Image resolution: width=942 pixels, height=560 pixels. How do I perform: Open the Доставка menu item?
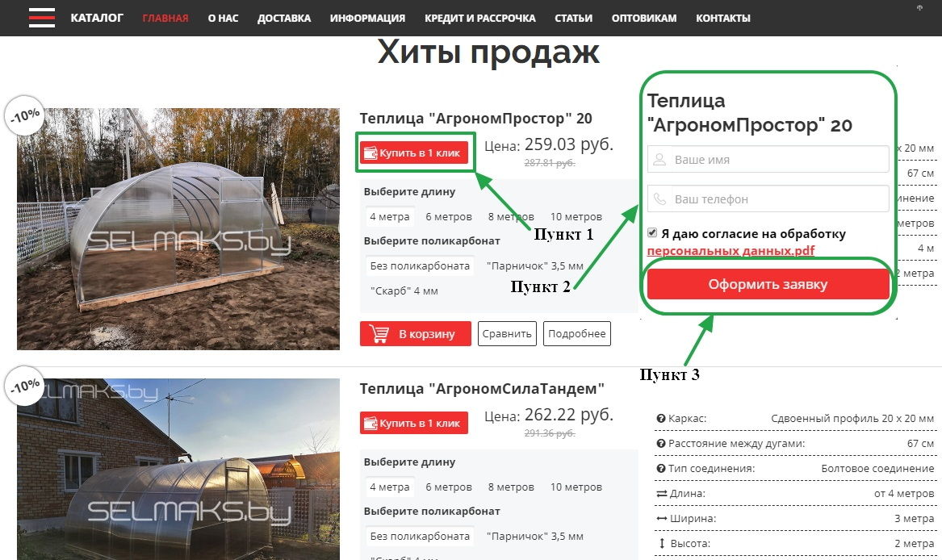coord(284,18)
